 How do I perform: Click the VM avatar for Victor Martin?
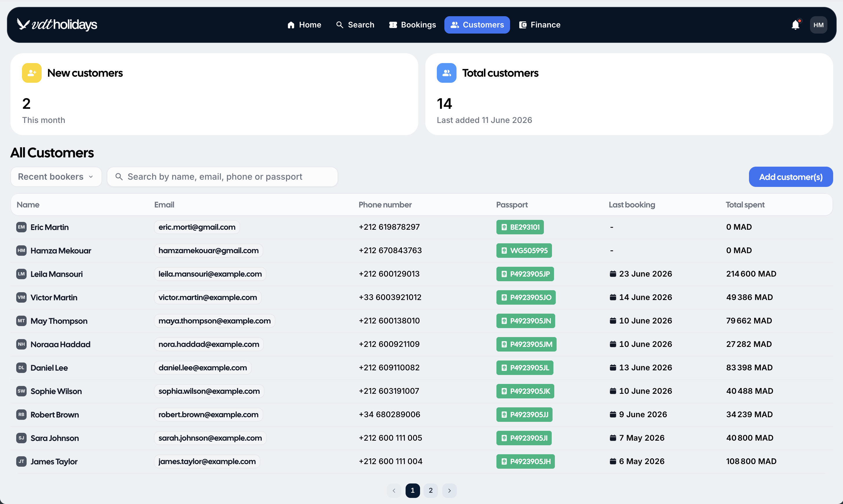click(x=21, y=297)
